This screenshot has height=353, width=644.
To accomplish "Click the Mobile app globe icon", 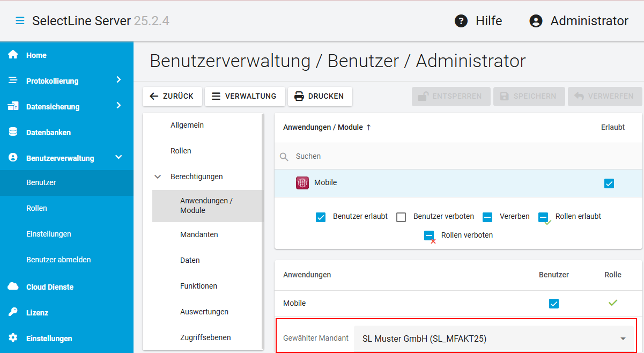I will tap(302, 183).
